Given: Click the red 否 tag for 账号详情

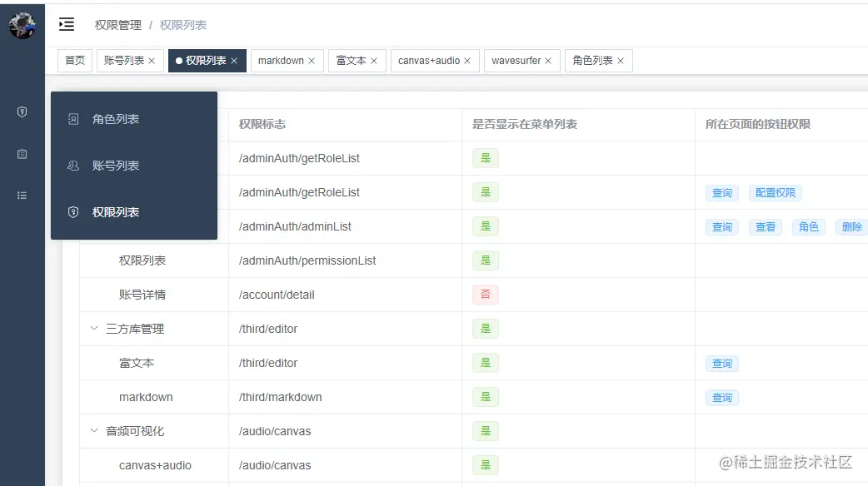Looking at the screenshot, I should point(486,294).
